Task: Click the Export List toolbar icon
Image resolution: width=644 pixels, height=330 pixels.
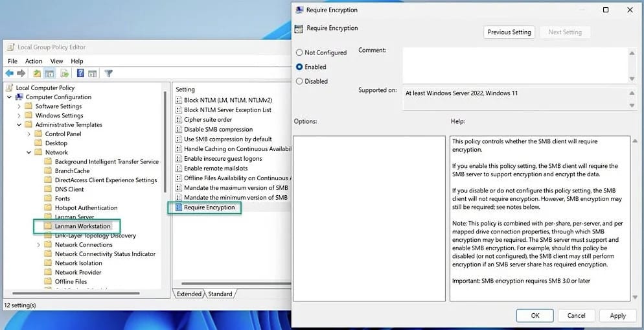Action: (x=65, y=73)
